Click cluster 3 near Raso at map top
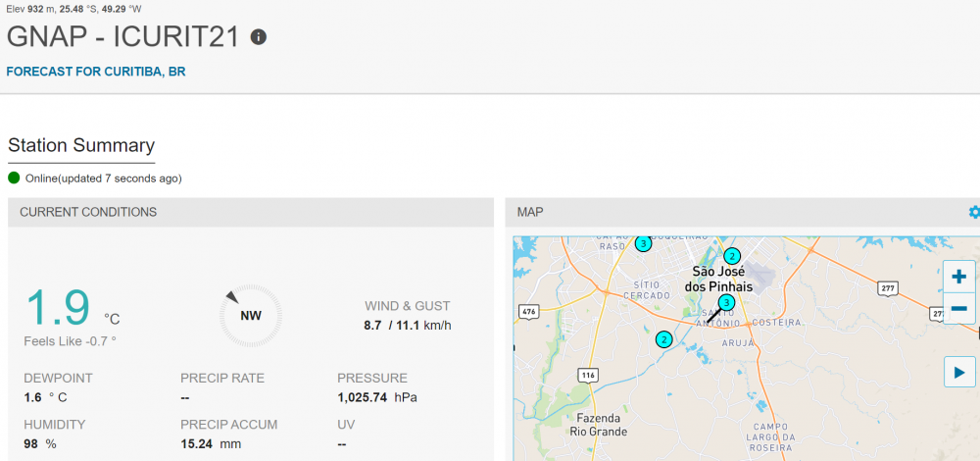 pyautogui.click(x=643, y=242)
